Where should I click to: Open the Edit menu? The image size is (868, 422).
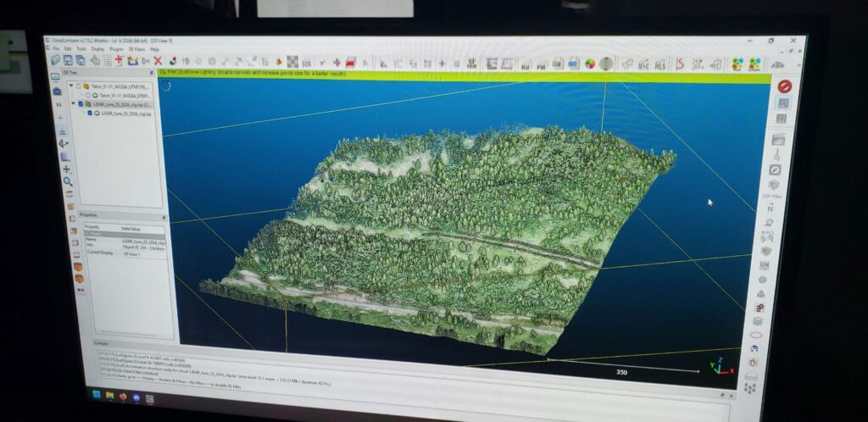point(67,49)
